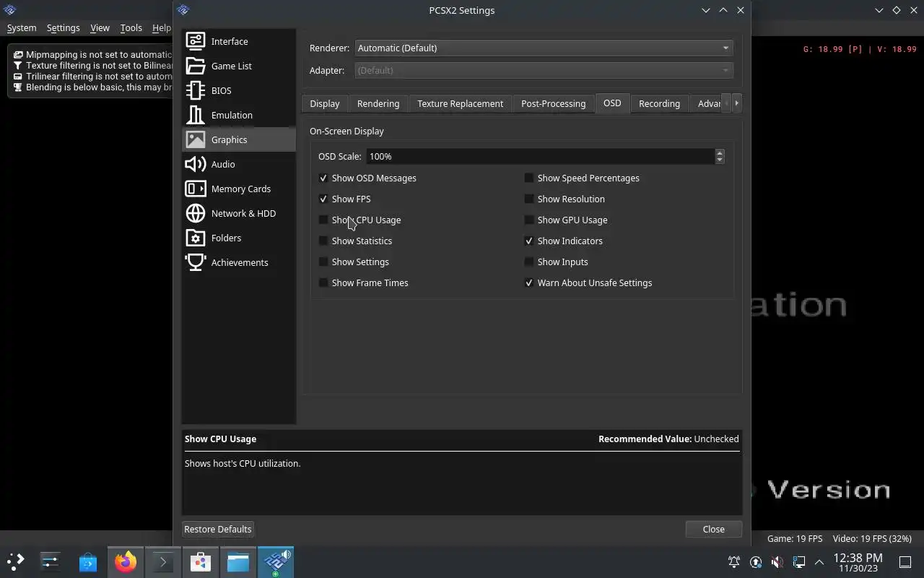Open the Post-Processing tab
Screen dimensions: 924x578
click(x=554, y=103)
